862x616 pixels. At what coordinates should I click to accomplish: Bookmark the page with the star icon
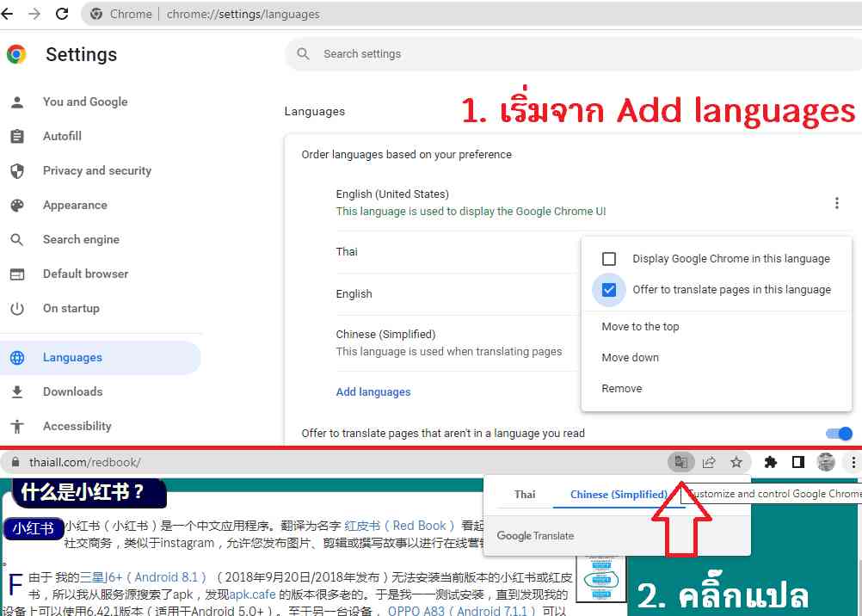tap(736, 462)
